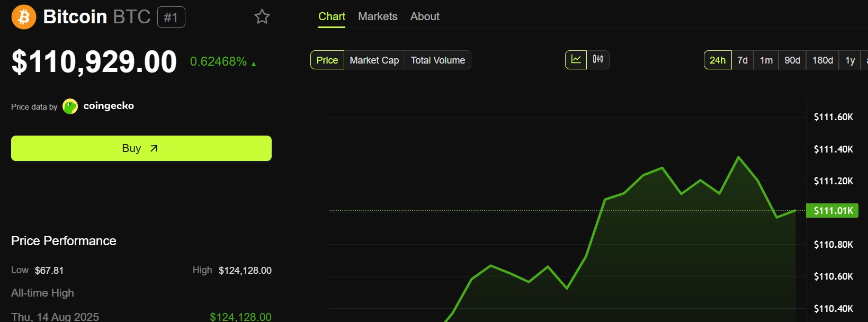This screenshot has height=322, width=868.
Task: Click the Price Performance heading
Action: [x=64, y=241]
